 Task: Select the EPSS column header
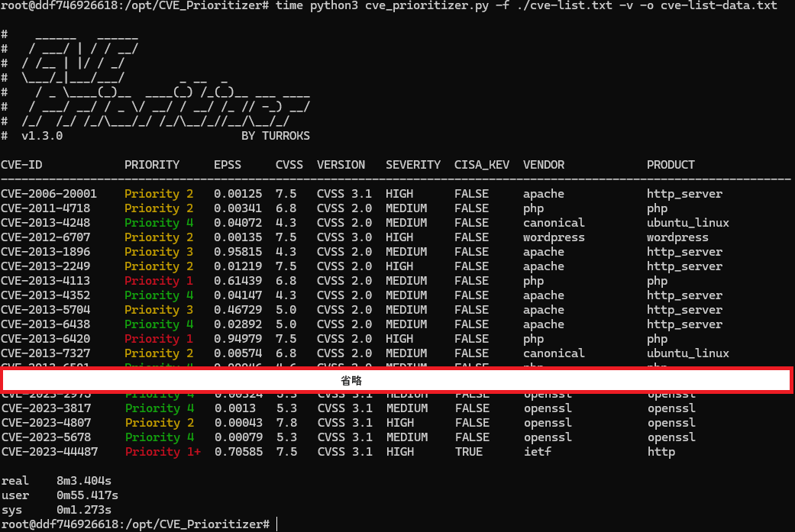(228, 165)
